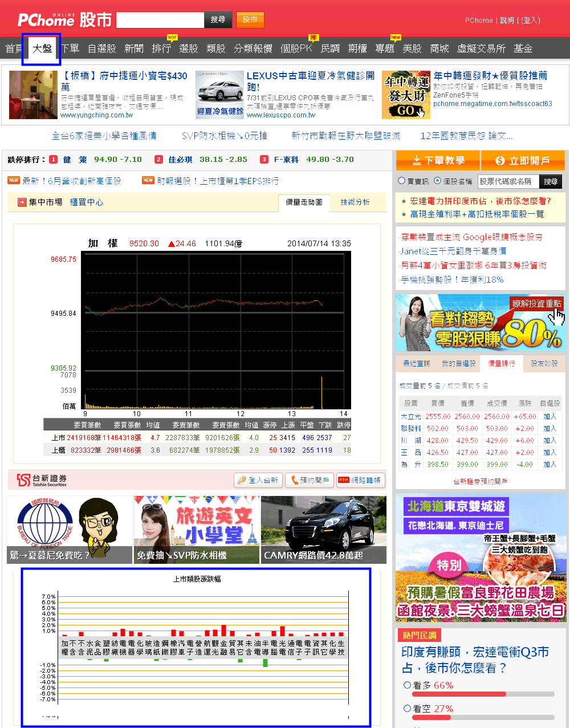Screen dimensions: 570x728
Task: Switch to the 價量走勢圖 tab
Action: pos(304,202)
